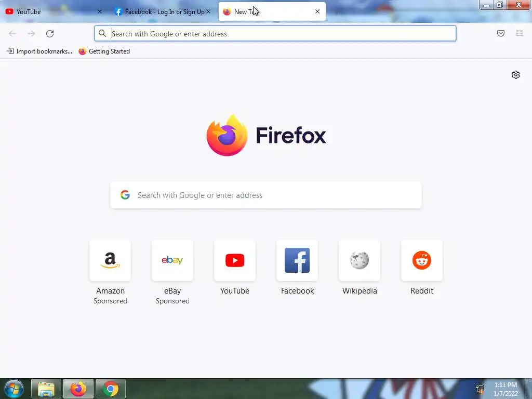Viewport: 532px width, 399px height.
Task: Open new tab personalize gear icon
Action: 516,75
